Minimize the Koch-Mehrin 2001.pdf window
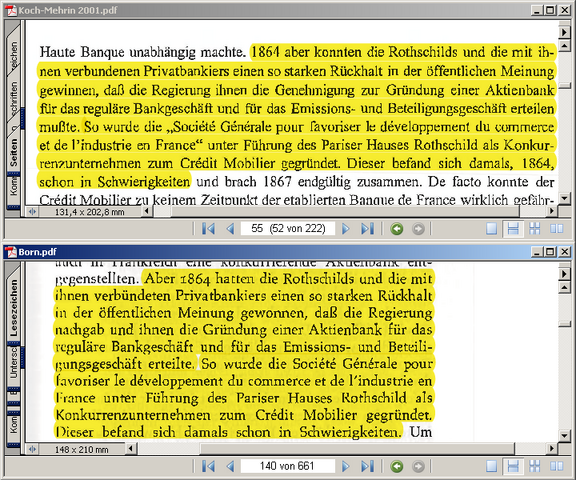Viewport: 576px width, 480px height. [537, 10]
